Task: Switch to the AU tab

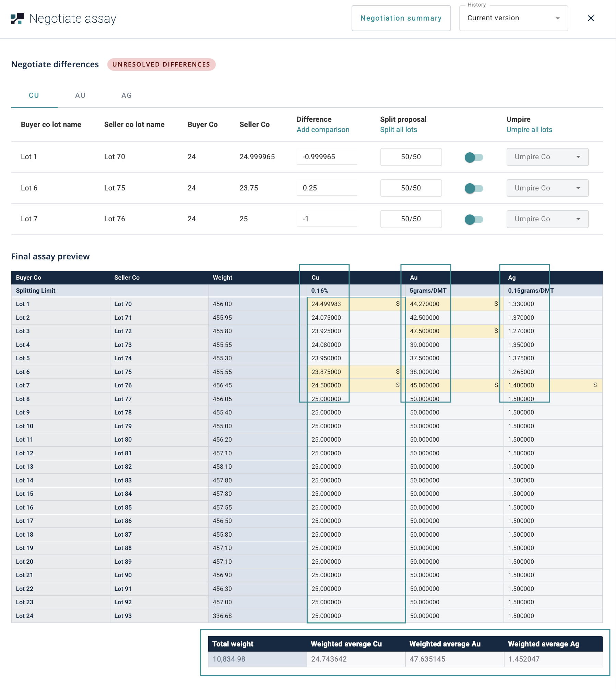Action: 80,95
